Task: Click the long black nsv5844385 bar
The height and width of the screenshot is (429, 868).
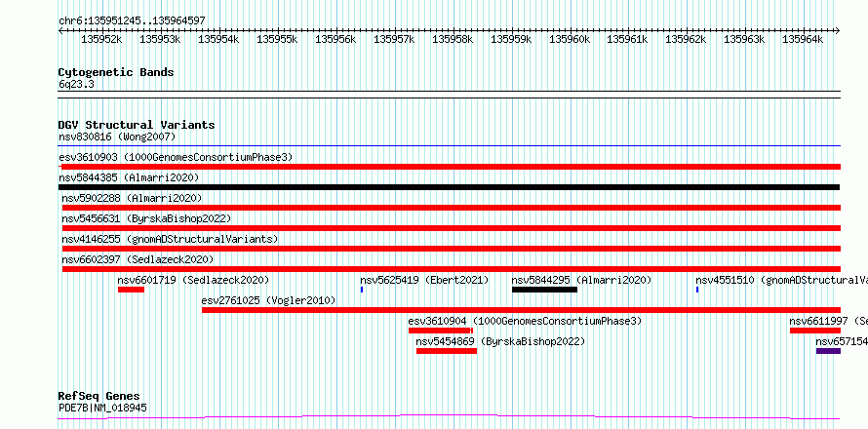Action: 449,187
